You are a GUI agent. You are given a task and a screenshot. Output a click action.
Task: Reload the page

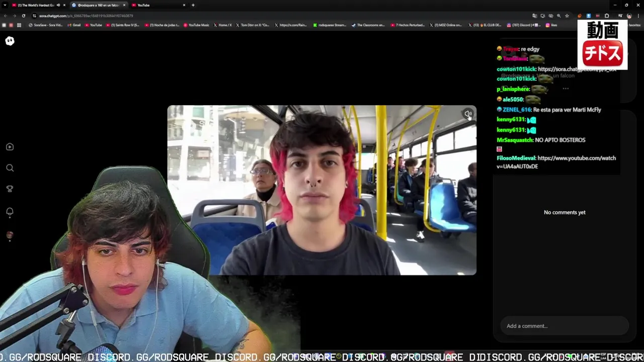[24, 16]
